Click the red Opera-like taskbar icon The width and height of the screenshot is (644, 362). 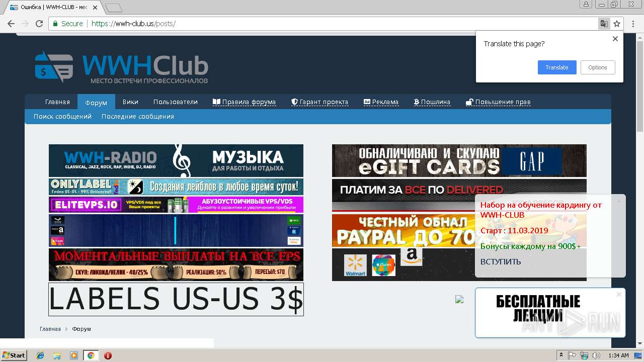coord(108,355)
